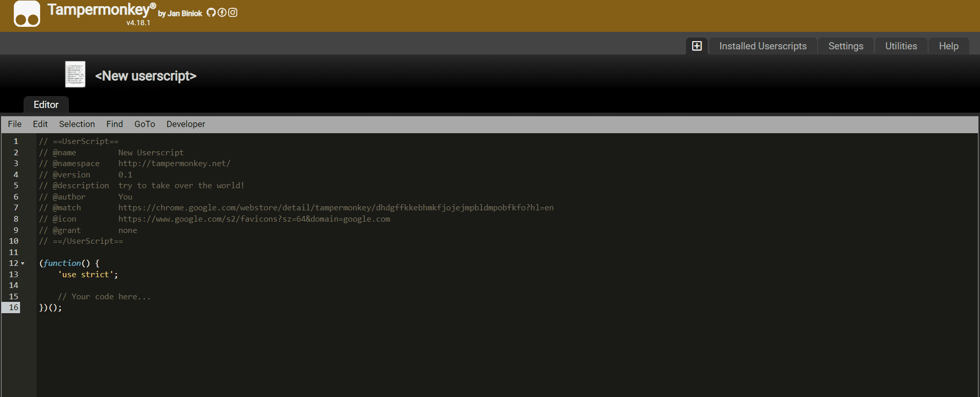
Task: Open the Find menu
Action: [x=115, y=124]
